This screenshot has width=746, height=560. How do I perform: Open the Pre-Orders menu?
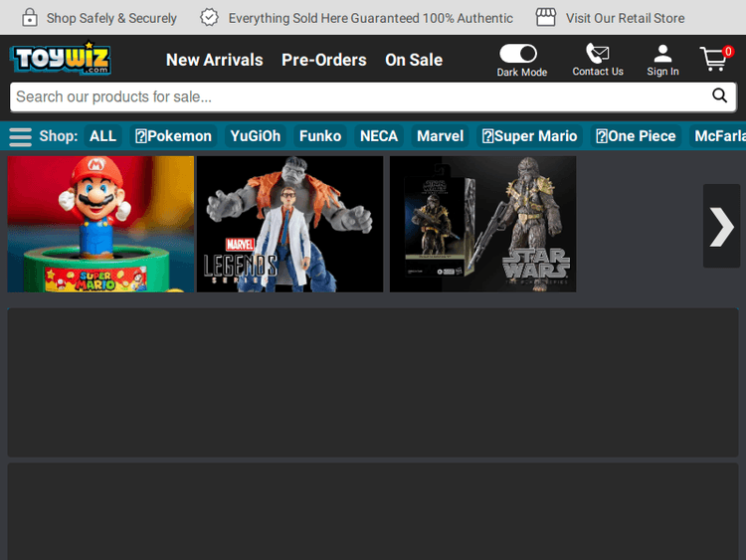tap(323, 60)
